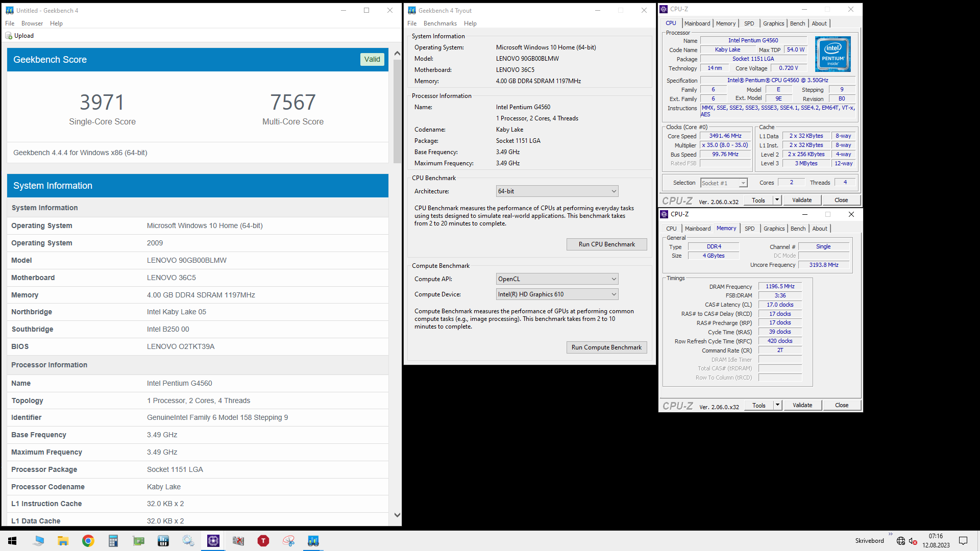Click the Intel Pentium logo in CPU-Z
The image size is (980, 551).
point(833,54)
